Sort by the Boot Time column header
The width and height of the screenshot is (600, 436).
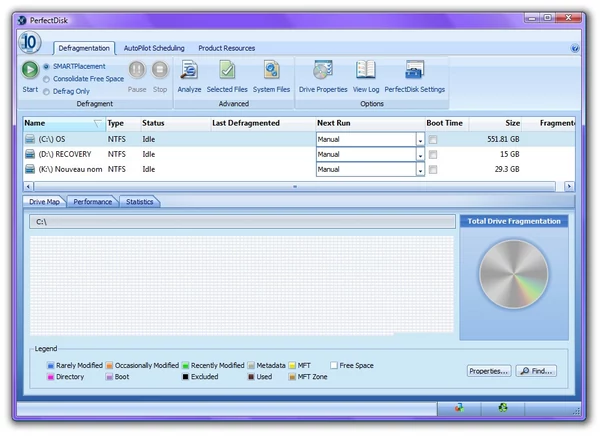[447, 123]
